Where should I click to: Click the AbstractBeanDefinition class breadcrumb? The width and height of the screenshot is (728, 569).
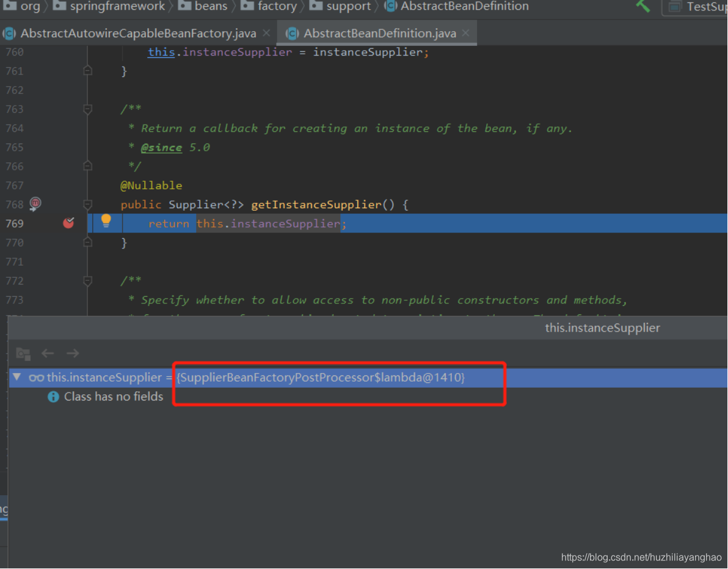click(x=457, y=6)
